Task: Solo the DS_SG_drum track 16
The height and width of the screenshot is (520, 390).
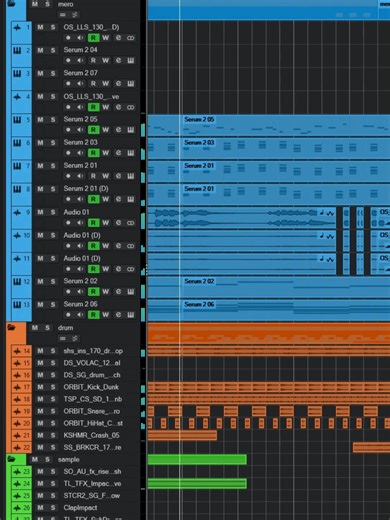Action: 53,375
